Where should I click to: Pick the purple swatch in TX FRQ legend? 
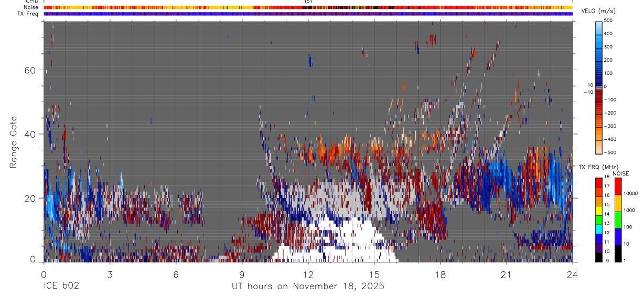[599, 247]
